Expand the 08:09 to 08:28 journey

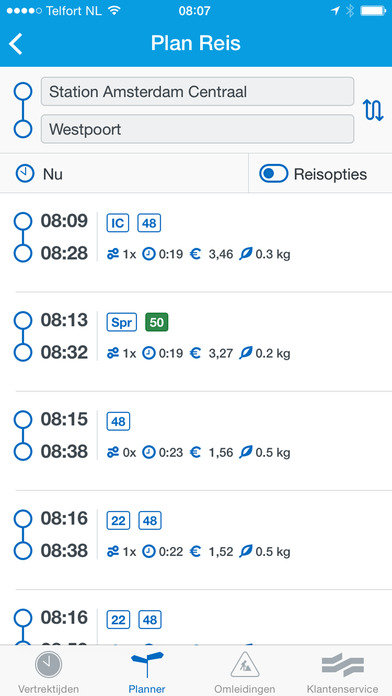(x=196, y=242)
